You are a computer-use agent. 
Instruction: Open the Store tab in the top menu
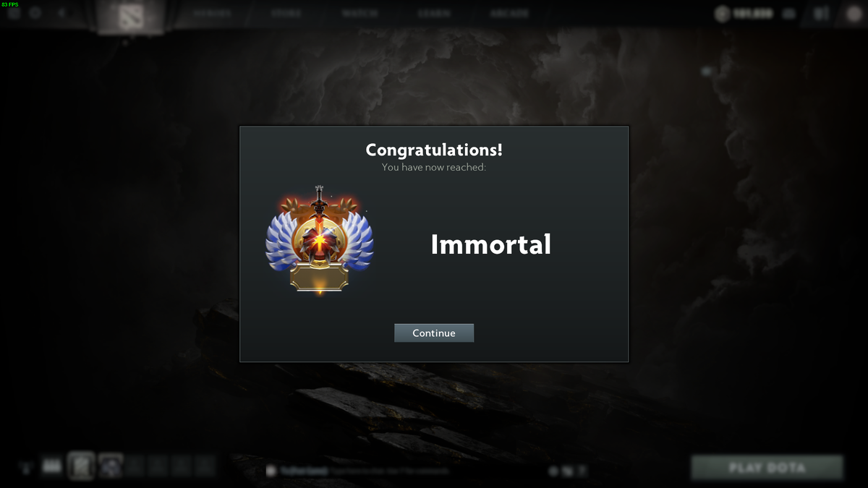pyautogui.click(x=286, y=13)
